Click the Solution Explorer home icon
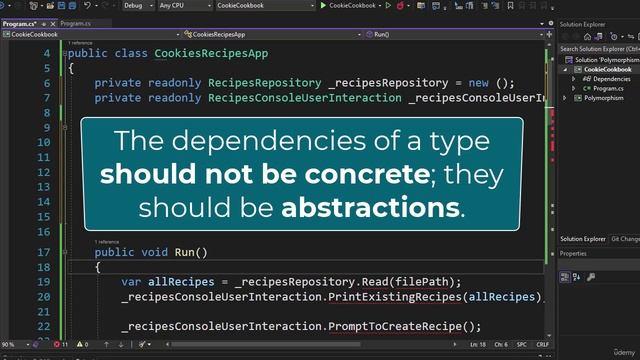The width and height of the screenshot is (640, 360). tap(587, 37)
